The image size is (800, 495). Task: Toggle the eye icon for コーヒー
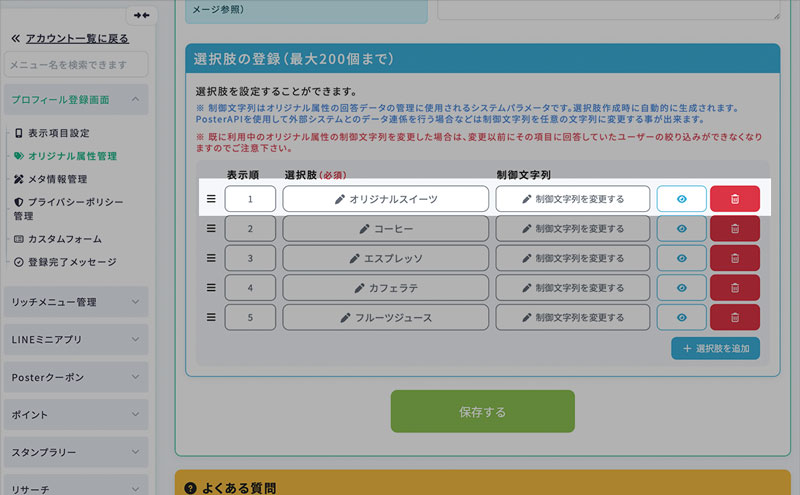coord(681,229)
